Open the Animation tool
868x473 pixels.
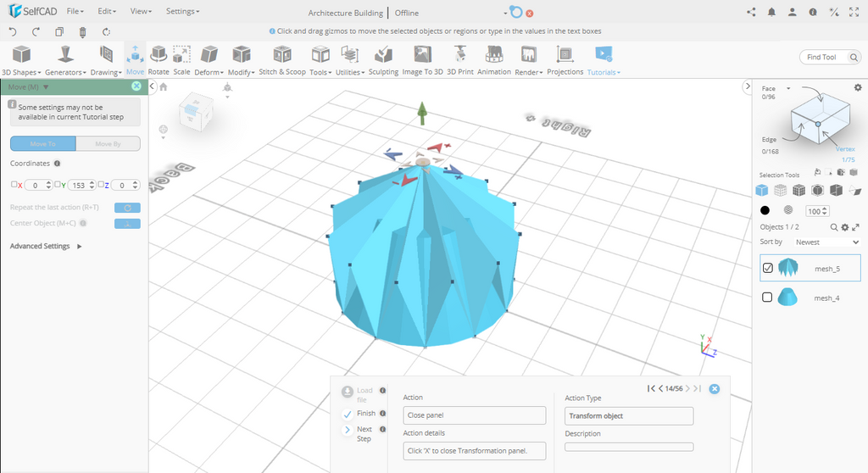494,59
